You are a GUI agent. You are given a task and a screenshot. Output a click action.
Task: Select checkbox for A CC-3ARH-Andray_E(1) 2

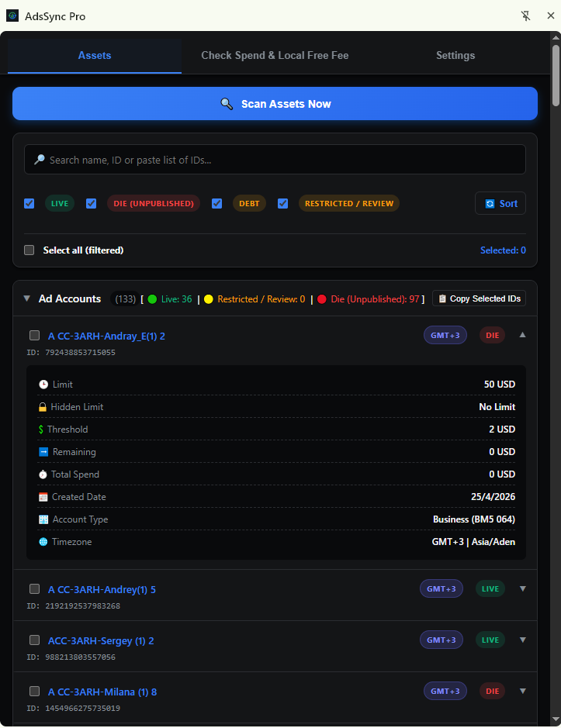(x=34, y=335)
